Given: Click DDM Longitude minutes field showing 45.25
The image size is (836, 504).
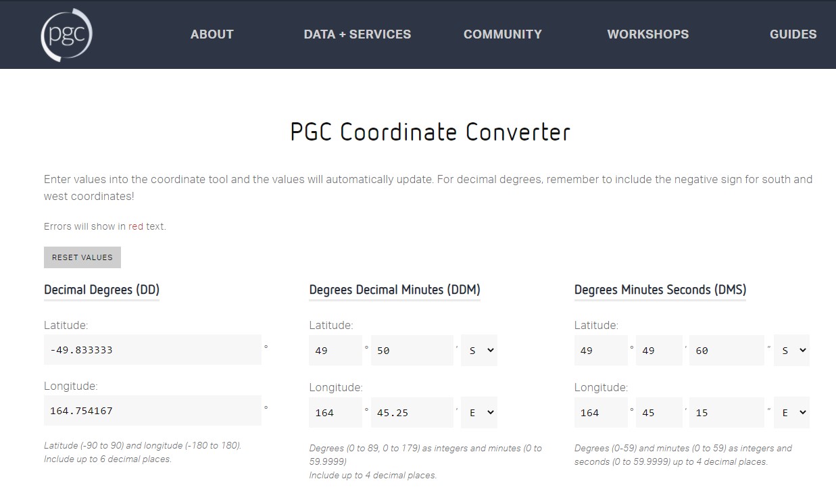Looking at the screenshot, I should tap(412, 412).
